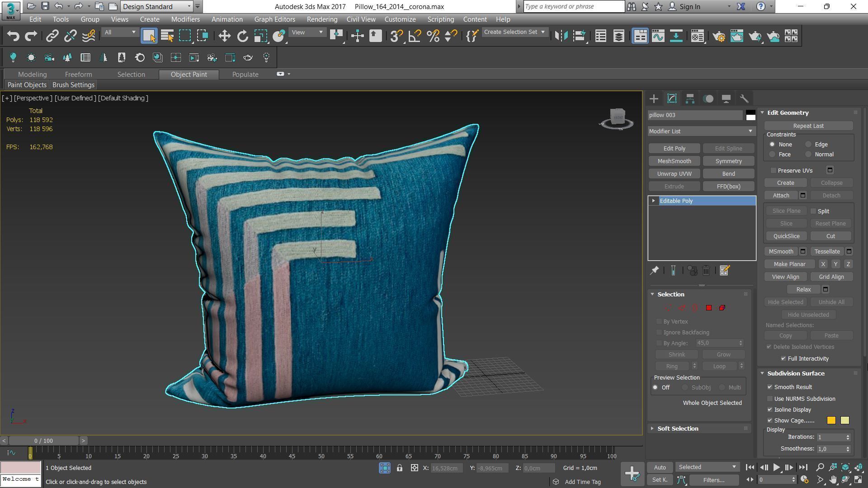This screenshot has height=488, width=868.
Task: Select Element sub-object level icon
Action: click(x=722, y=308)
